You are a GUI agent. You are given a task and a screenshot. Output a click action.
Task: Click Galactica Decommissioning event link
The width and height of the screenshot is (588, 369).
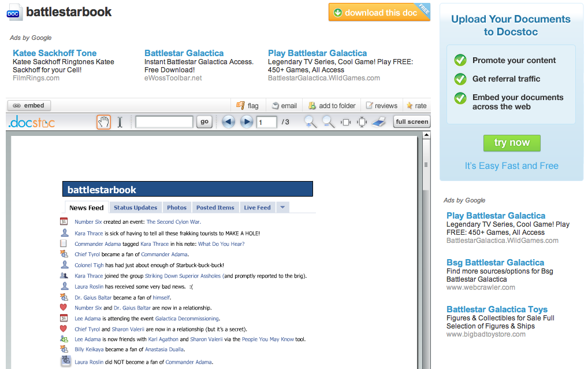[187, 319]
